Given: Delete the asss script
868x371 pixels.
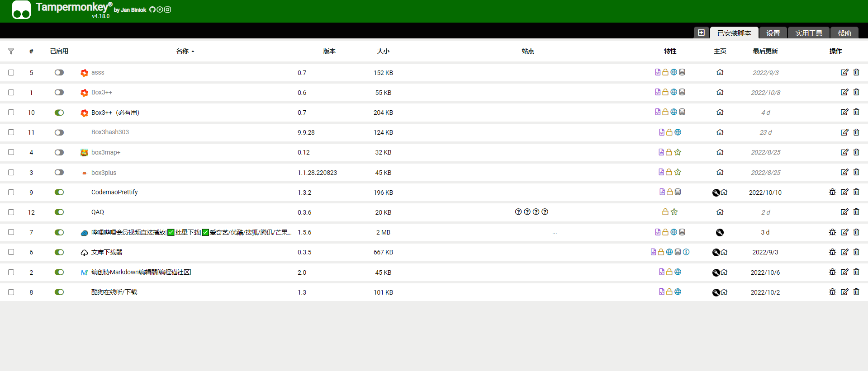Looking at the screenshot, I should 856,72.
